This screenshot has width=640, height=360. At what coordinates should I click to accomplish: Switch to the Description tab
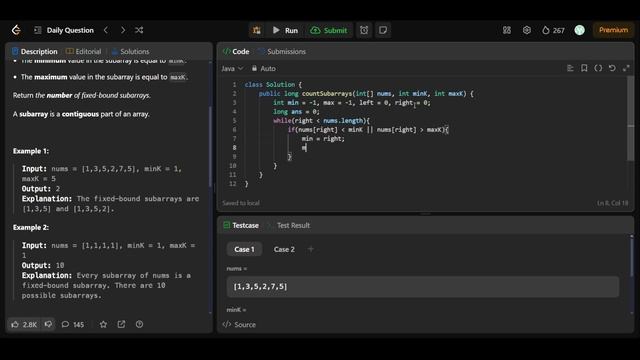[x=35, y=51]
